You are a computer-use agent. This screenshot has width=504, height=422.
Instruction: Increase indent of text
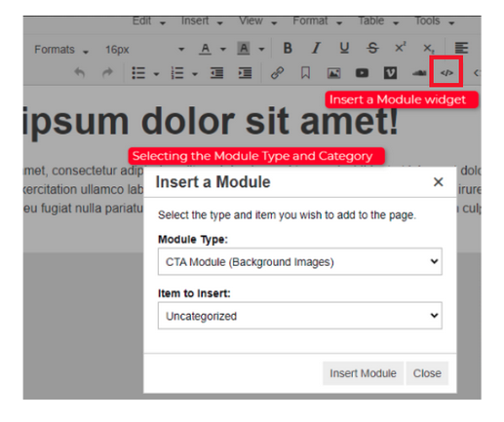(x=245, y=73)
